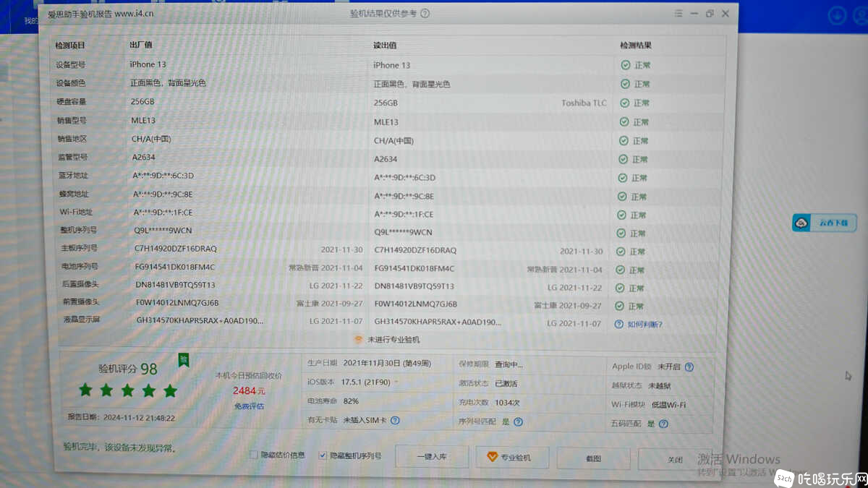Click the 出厂值 column header
868x488 pixels.
(x=141, y=45)
